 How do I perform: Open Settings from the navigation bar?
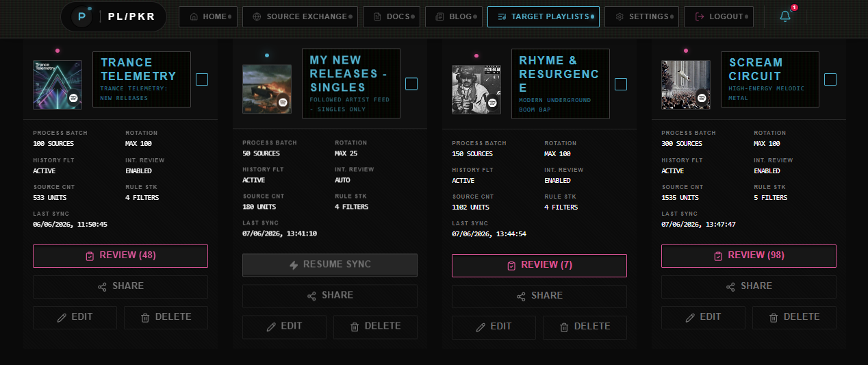[x=642, y=16]
